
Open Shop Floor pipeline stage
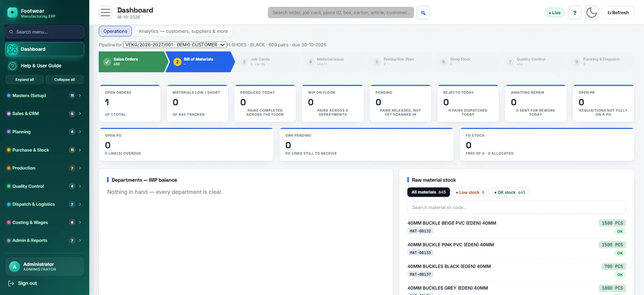click(466, 62)
